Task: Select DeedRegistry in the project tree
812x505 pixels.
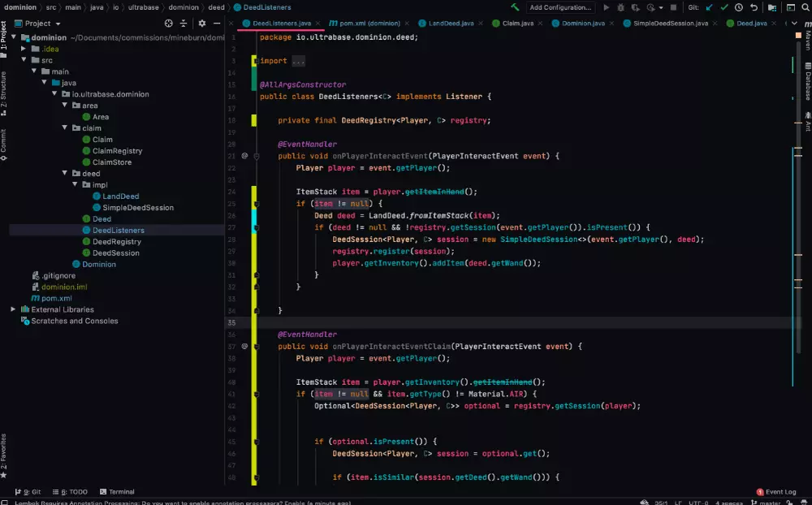Action: (x=116, y=241)
